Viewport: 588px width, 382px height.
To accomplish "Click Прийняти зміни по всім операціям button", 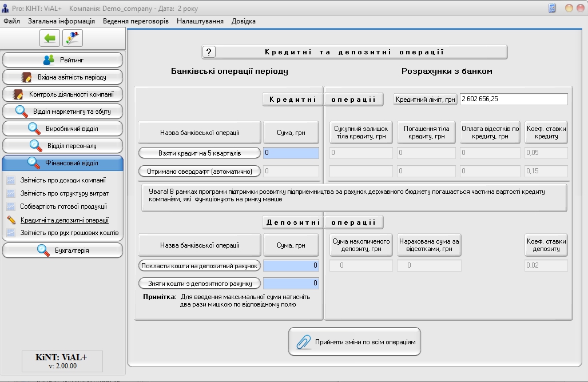I will point(355,342).
